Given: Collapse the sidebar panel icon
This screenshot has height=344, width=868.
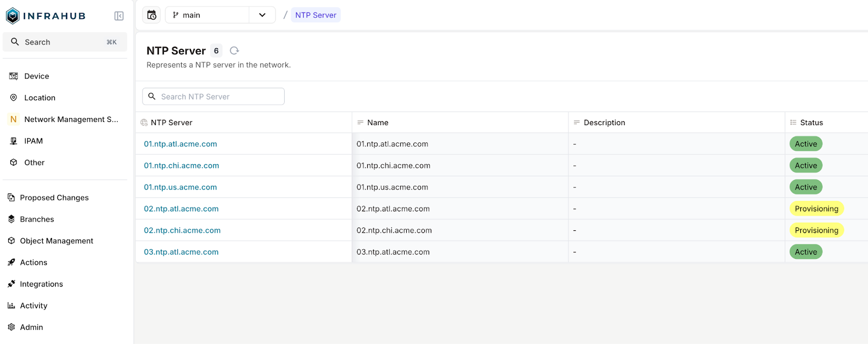Looking at the screenshot, I should coord(119,16).
